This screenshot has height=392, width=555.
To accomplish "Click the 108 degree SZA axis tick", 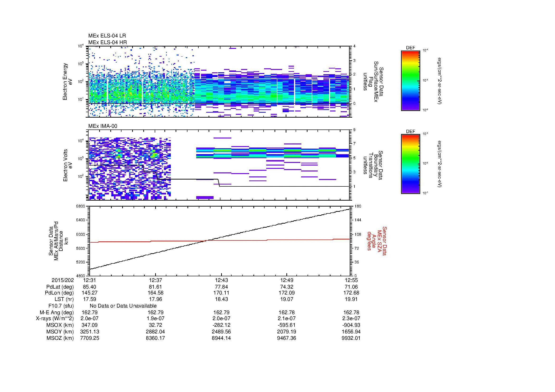I will (358, 234).
